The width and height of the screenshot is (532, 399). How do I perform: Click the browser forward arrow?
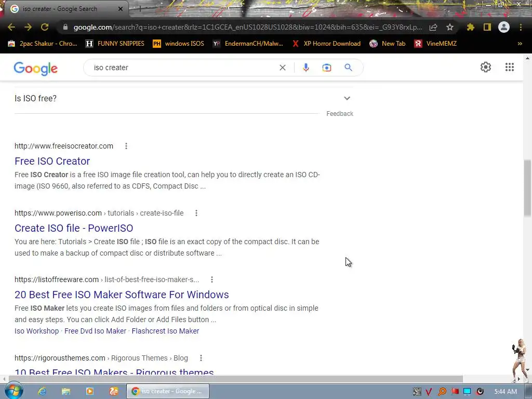pyautogui.click(x=28, y=27)
